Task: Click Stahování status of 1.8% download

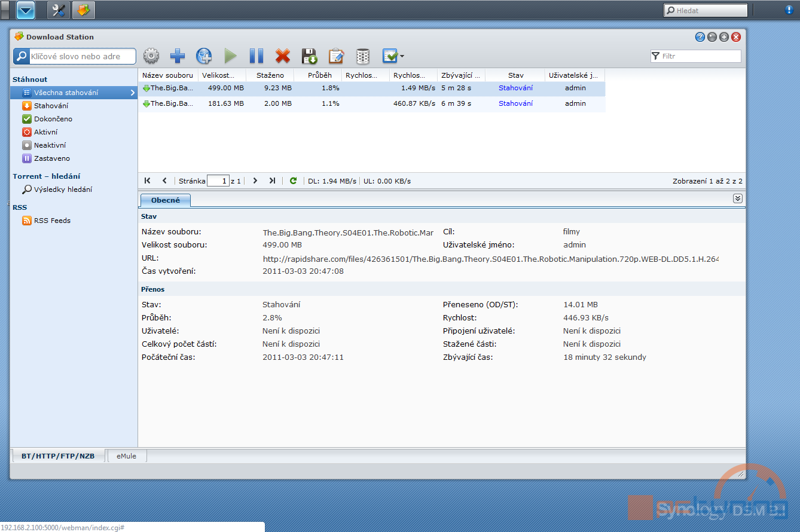Action: (515, 88)
